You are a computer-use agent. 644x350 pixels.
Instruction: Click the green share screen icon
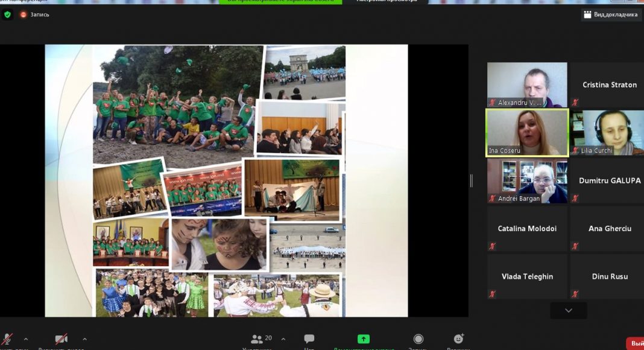coord(364,339)
